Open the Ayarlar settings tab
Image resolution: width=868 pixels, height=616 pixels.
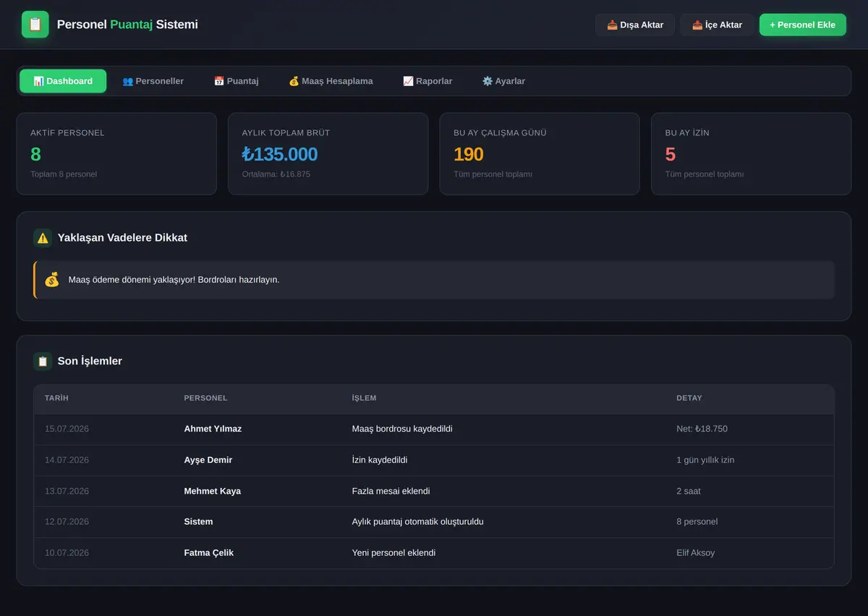pos(503,81)
